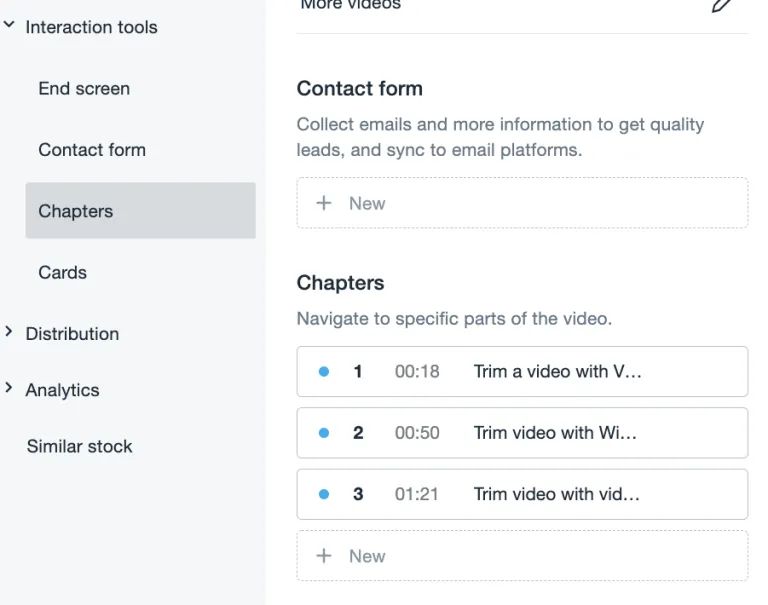
Task: Open Similar stock in sidebar
Action: click(79, 446)
